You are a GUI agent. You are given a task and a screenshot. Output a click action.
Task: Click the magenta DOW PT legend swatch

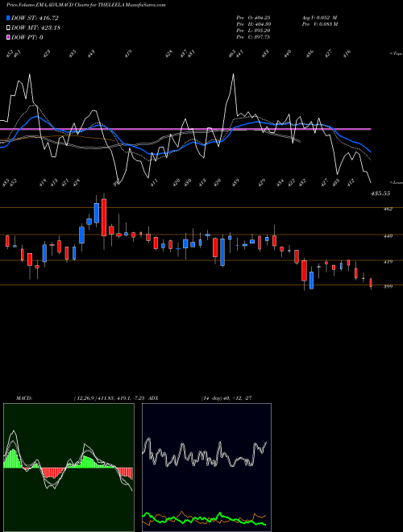[8, 37]
